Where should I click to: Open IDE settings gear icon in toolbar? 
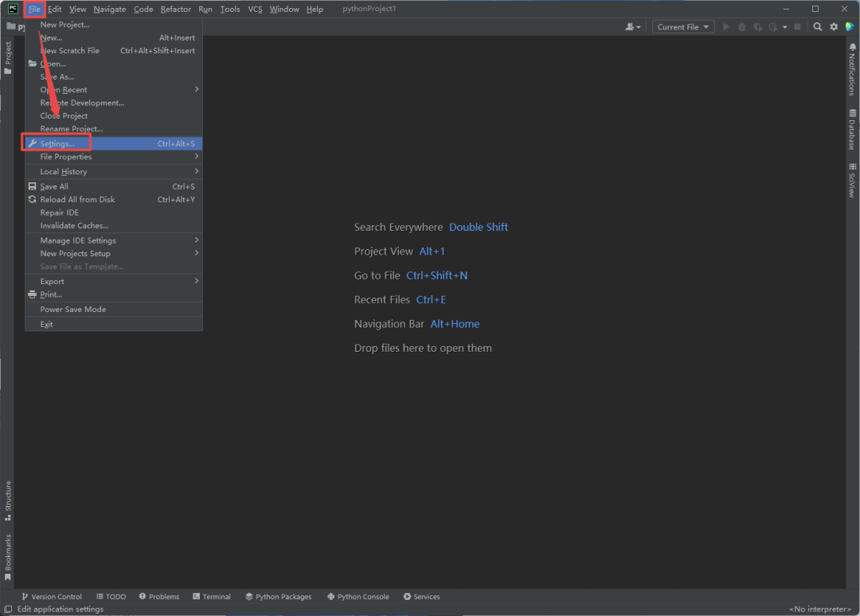coord(834,27)
